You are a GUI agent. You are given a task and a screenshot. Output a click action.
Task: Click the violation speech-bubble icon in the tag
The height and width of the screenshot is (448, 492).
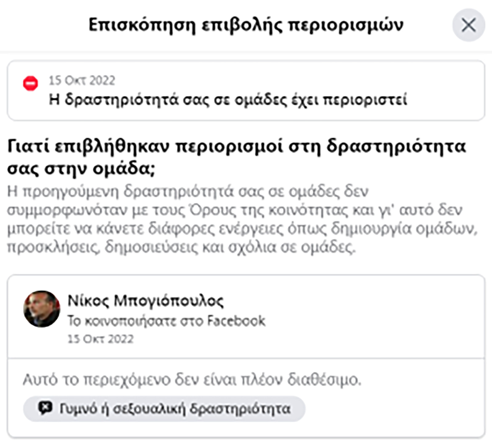tap(45, 408)
